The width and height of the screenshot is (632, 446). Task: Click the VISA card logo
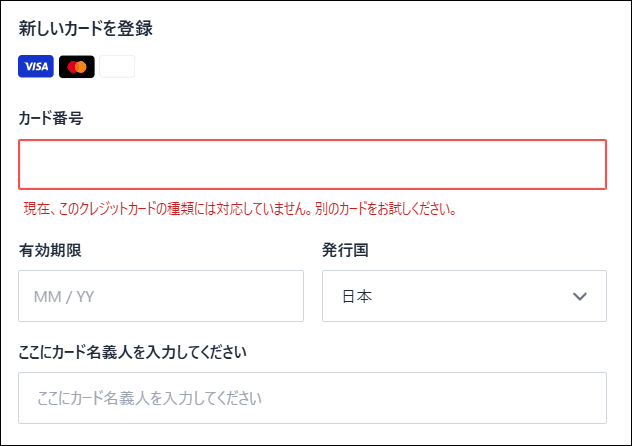[x=36, y=67]
